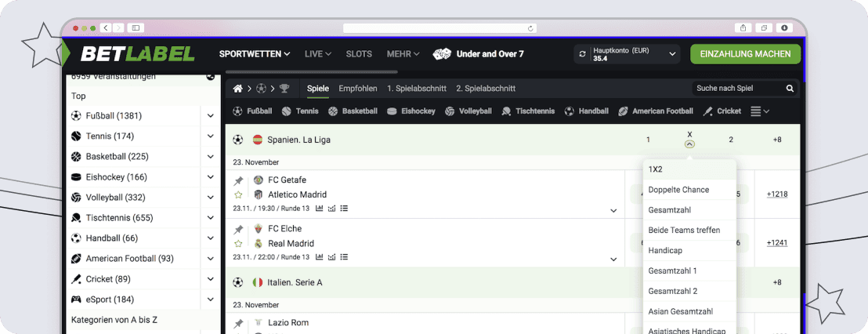Click the search magnifier icon
The image size is (868, 334).
click(x=790, y=89)
